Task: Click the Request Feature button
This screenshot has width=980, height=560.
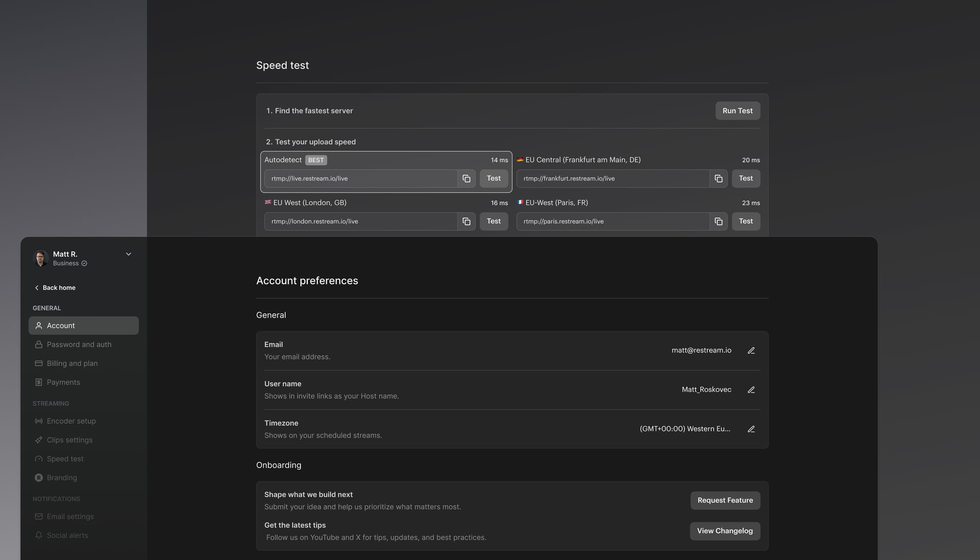Action: 725,500
